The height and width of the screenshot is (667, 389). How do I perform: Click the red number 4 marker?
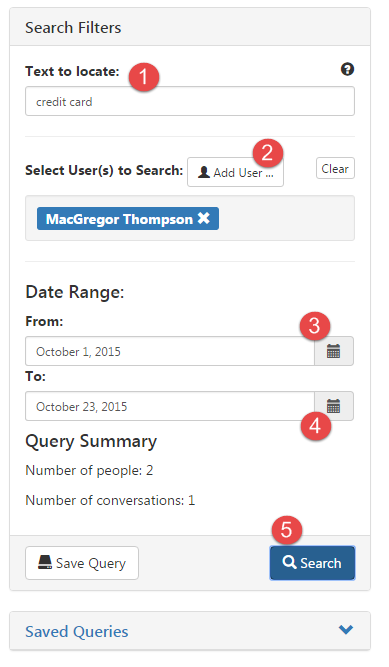pyautogui.click(x=315, y=425)
